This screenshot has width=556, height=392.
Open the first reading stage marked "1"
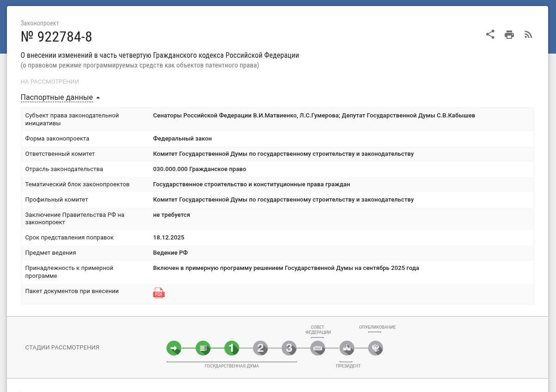pos(231,348)
